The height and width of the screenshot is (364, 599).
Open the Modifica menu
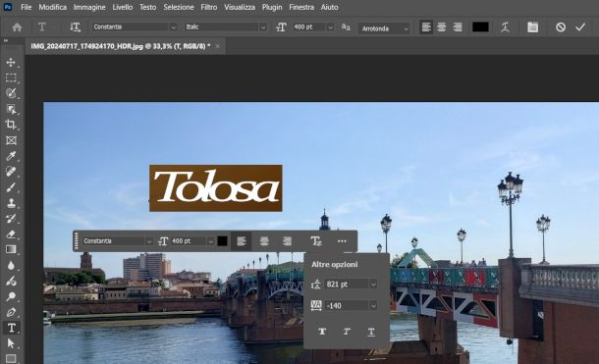click(x=53, y=7)
